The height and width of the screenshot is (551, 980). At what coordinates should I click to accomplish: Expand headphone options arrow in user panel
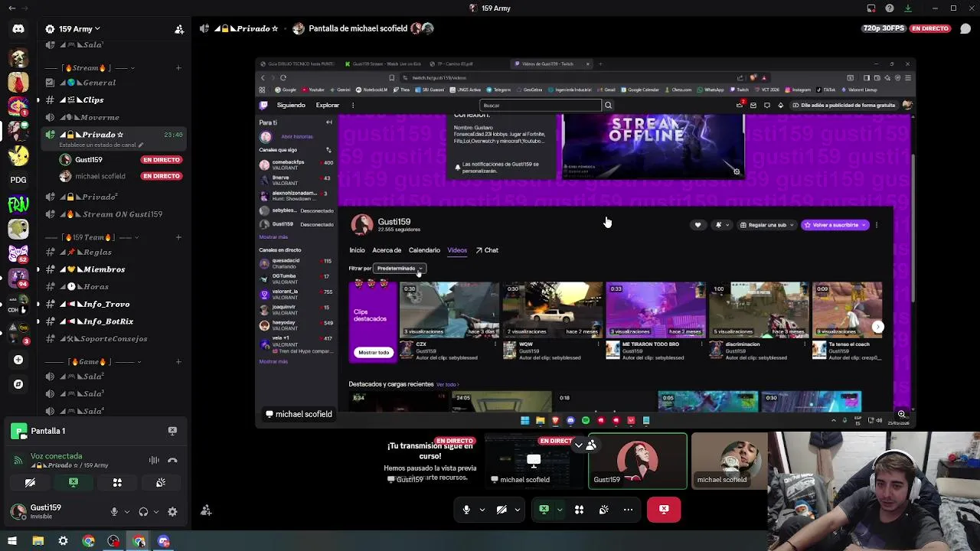click(x=156, y=512)
